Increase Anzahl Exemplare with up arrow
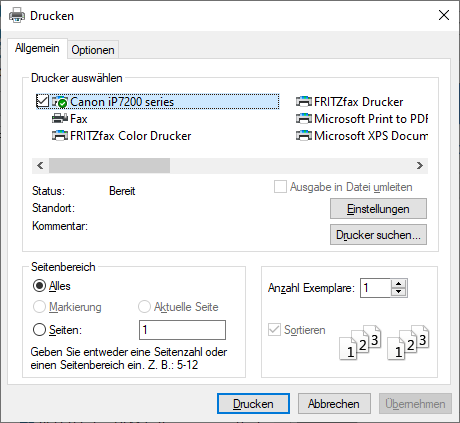Image resolution: width=460 pixels, height=423 pixels. click(x=399, y=284)
